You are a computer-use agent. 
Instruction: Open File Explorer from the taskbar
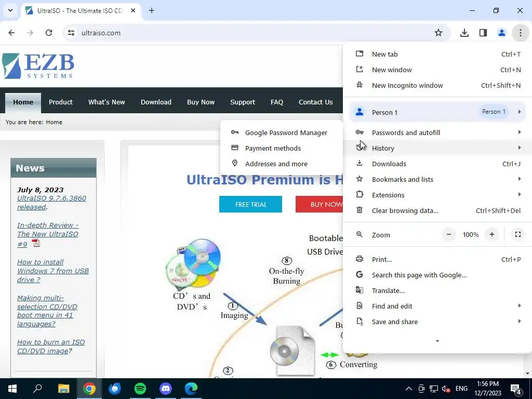(x=63, y=389)
